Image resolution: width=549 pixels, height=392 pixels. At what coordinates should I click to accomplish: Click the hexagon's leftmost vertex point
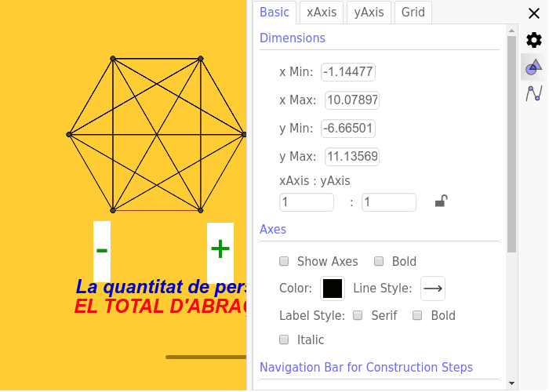tap(69, 134)
